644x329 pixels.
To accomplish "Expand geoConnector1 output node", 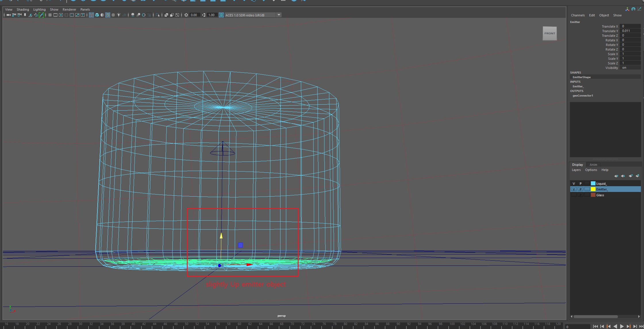I will tap(583, 96).
